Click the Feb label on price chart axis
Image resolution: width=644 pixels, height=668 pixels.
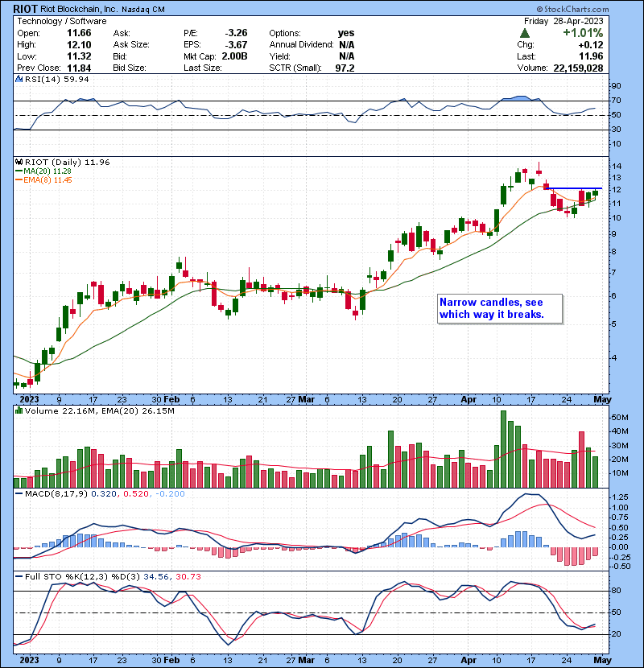click(171, 400)
